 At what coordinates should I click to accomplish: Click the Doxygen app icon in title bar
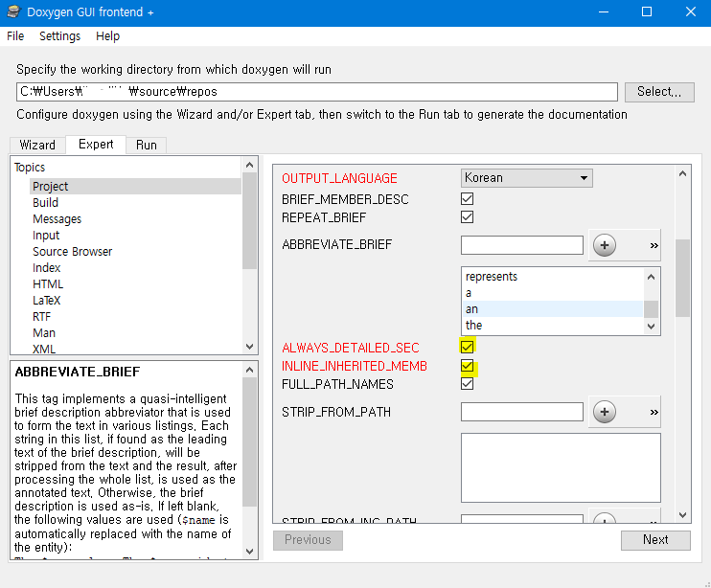[x=13, y=11]
